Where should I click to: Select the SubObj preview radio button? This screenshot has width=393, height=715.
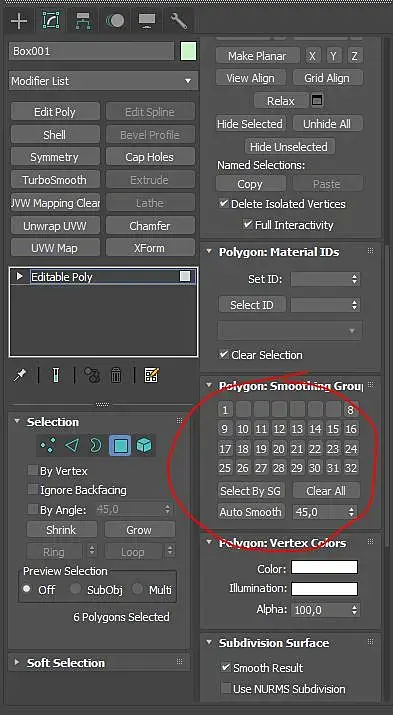click(75, 589)
